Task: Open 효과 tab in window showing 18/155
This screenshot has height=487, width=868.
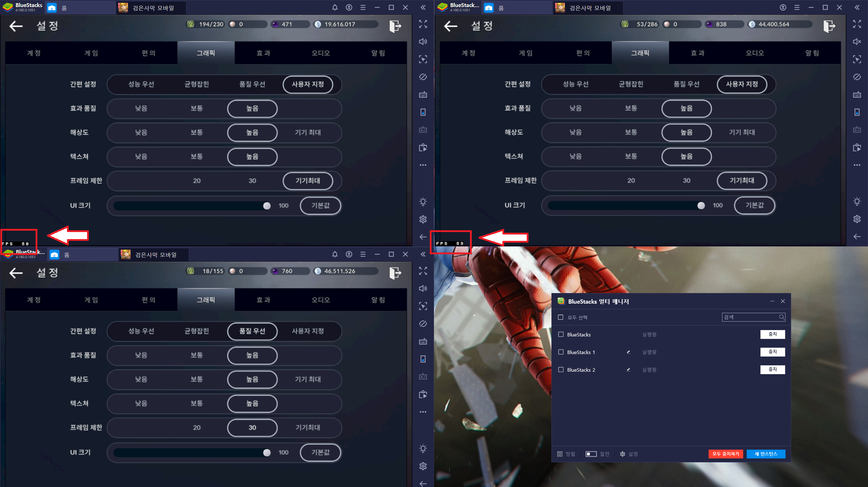Action: [x=263, y=300]
